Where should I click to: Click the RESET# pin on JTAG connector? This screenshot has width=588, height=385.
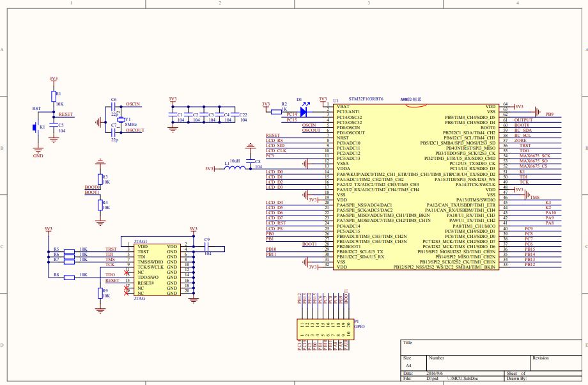(146, 283)
